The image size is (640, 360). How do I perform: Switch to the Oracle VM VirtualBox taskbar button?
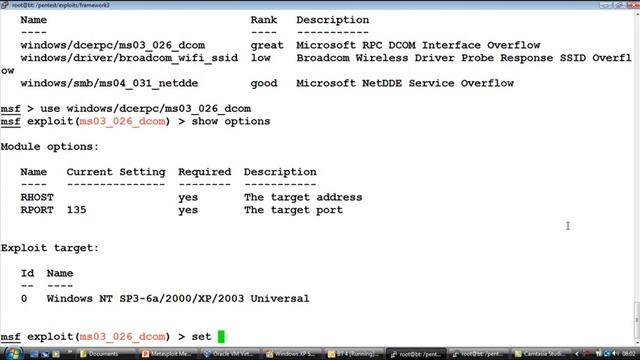(229, 354)
